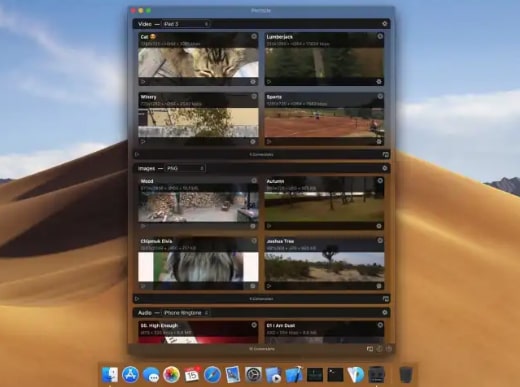Open Finder from the Dock

coord(110,375)
